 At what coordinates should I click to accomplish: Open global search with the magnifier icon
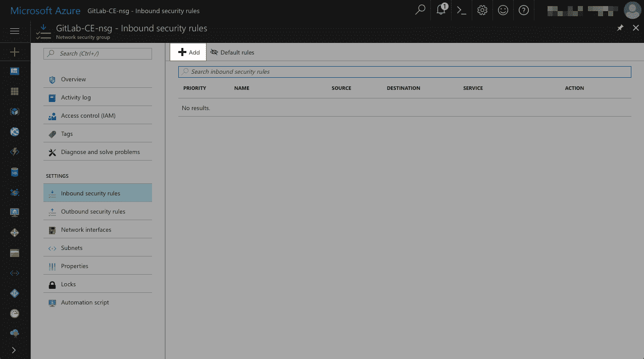pyautogui.click(x=420, y=10)
